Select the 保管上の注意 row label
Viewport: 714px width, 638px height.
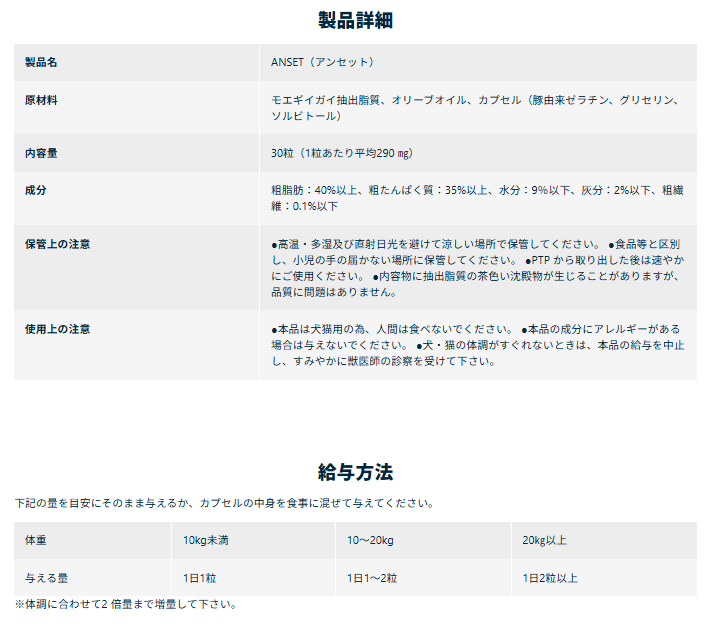pyautogui.click(x=57, y=244)
